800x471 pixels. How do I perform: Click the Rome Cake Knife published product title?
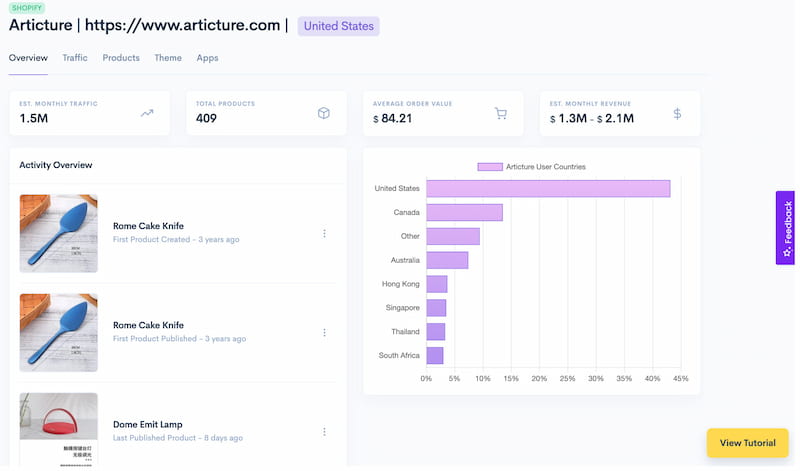[148, 325]
